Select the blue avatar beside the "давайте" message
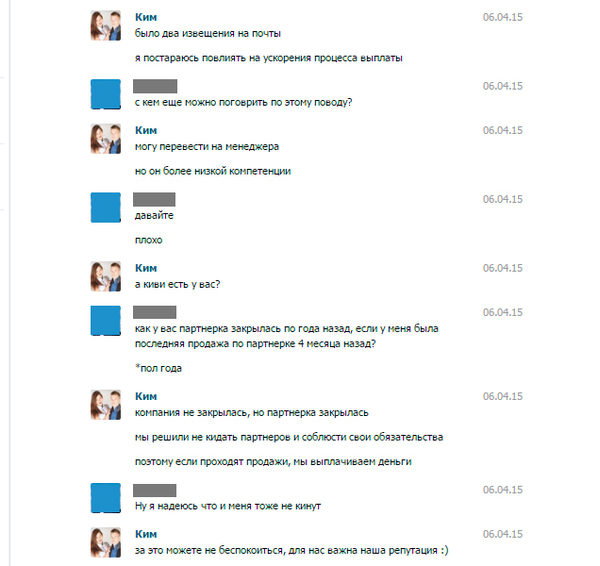The image size is (600, 566). coord(106,207)
